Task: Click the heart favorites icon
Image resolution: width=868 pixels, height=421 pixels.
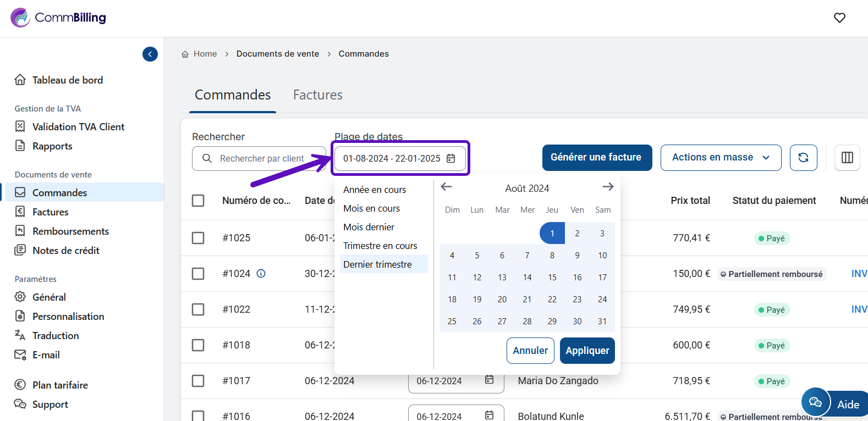Action: point(839,18)
